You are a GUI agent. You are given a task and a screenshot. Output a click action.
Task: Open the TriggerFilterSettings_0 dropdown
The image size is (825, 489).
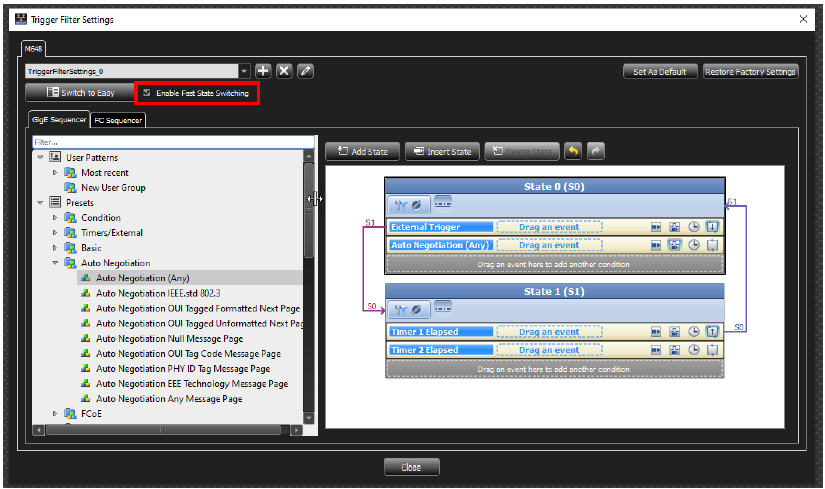245,71
